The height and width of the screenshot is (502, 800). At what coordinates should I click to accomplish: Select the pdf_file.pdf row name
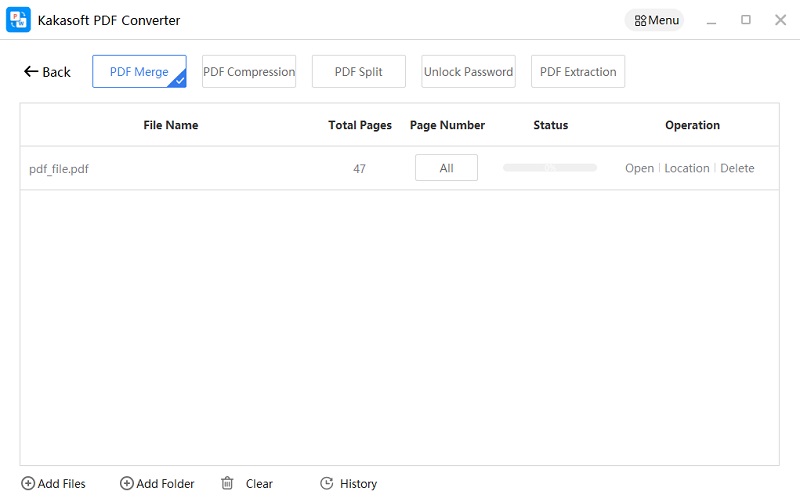pyautogui.click(x=59, y=169)
